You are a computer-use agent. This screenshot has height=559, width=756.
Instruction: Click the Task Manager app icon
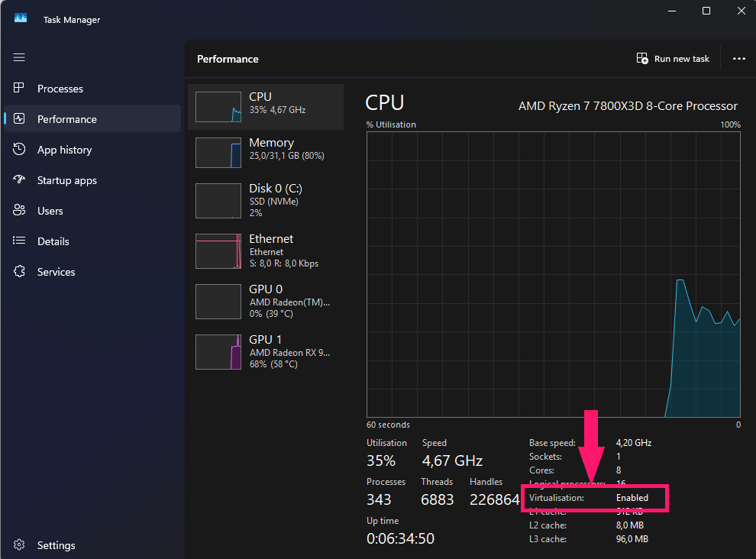coord(21,18)
